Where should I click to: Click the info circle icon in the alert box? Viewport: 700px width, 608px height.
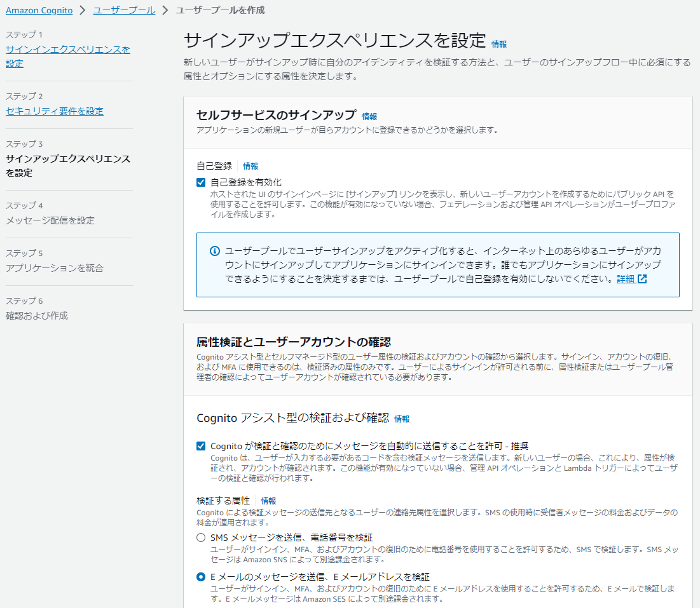pos(215,251)
